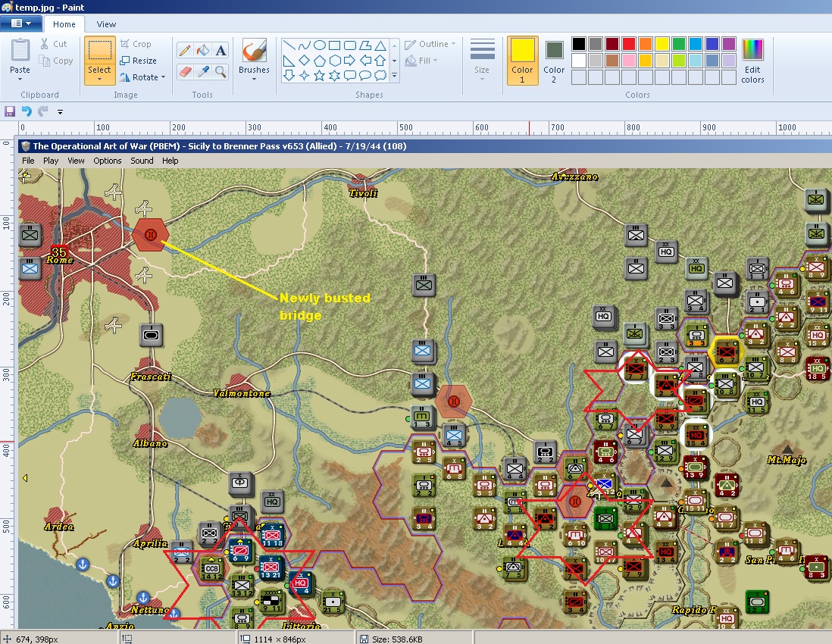This screenshot has height=644, width=832.
Task: Choose the Oval callout shape
Action: pyautogui.click(x=365, y=75)
